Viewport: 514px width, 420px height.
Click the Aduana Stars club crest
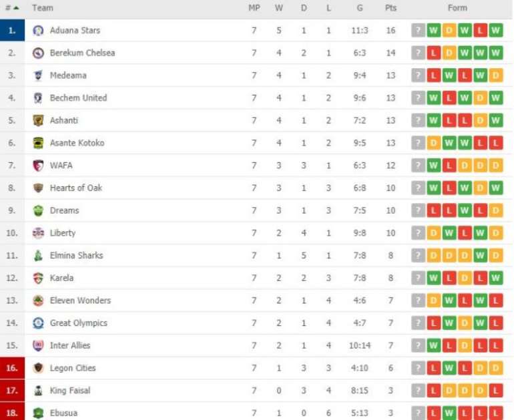[38, 31]
